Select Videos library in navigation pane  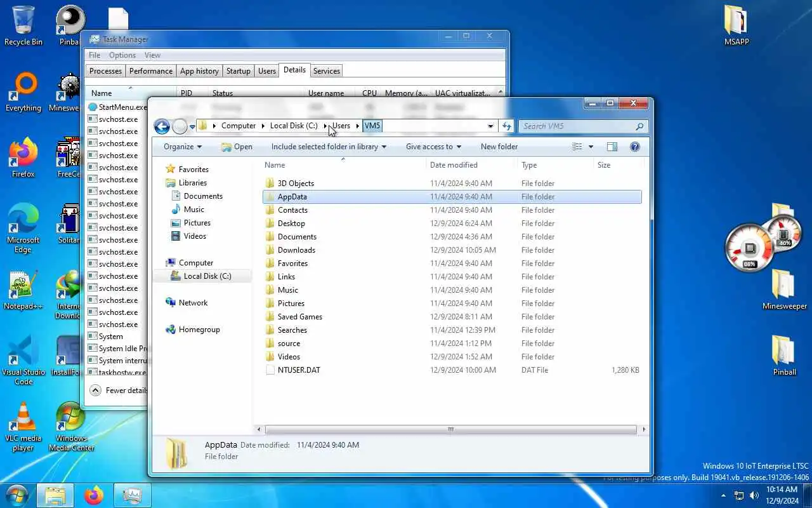tap(195, 236)
